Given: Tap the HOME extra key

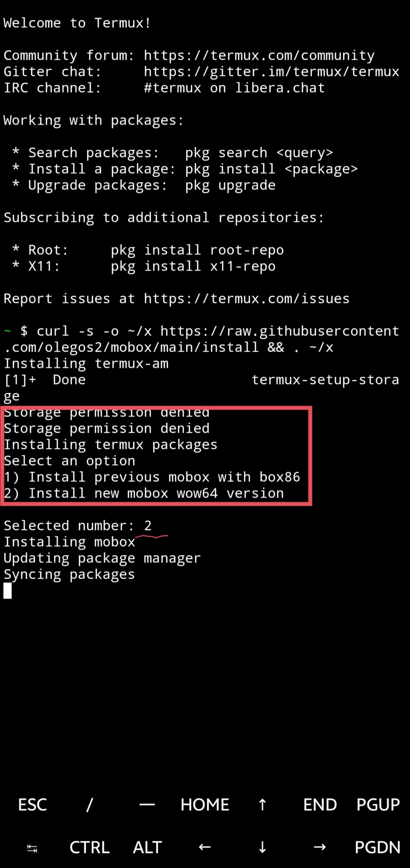Looking at the screenshot, I should (x=205, y=805).
